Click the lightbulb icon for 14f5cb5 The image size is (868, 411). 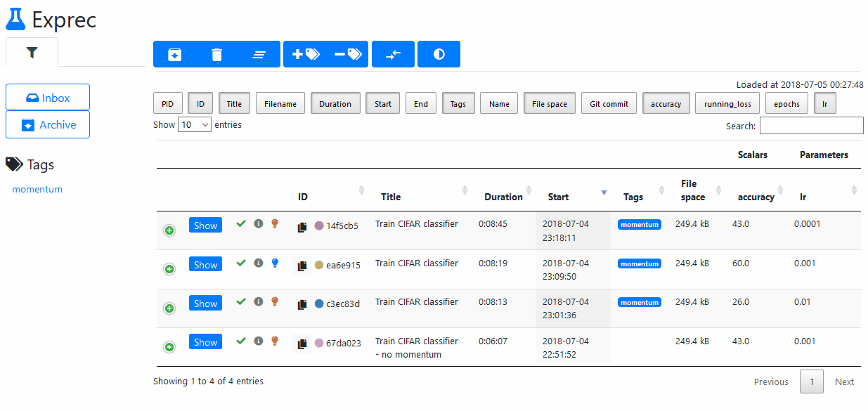275,223
